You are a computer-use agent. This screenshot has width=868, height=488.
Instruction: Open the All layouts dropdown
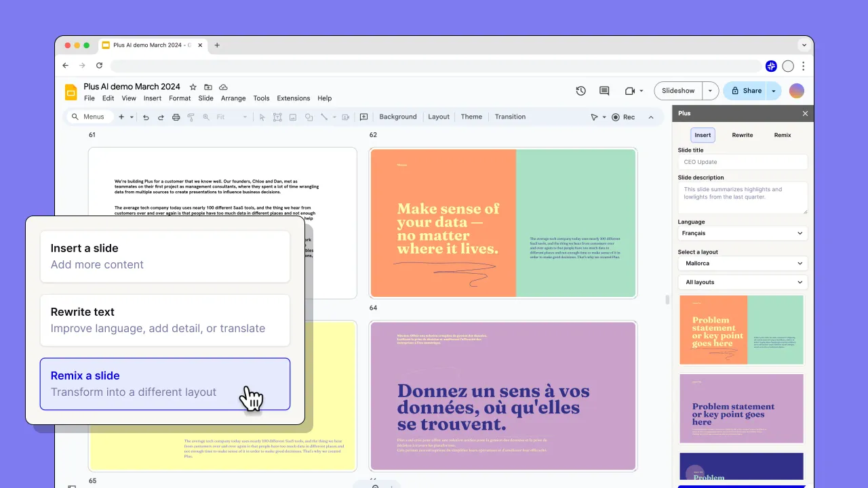pos(743,282)
